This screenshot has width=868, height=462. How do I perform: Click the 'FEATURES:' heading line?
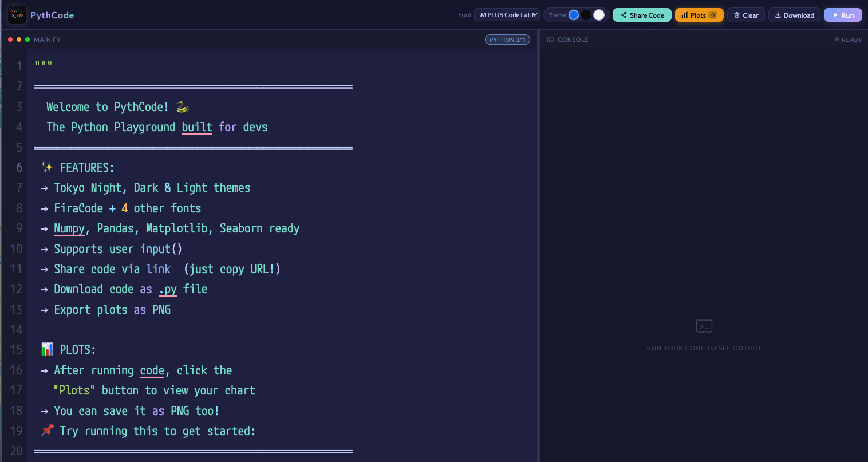point(78,168)
